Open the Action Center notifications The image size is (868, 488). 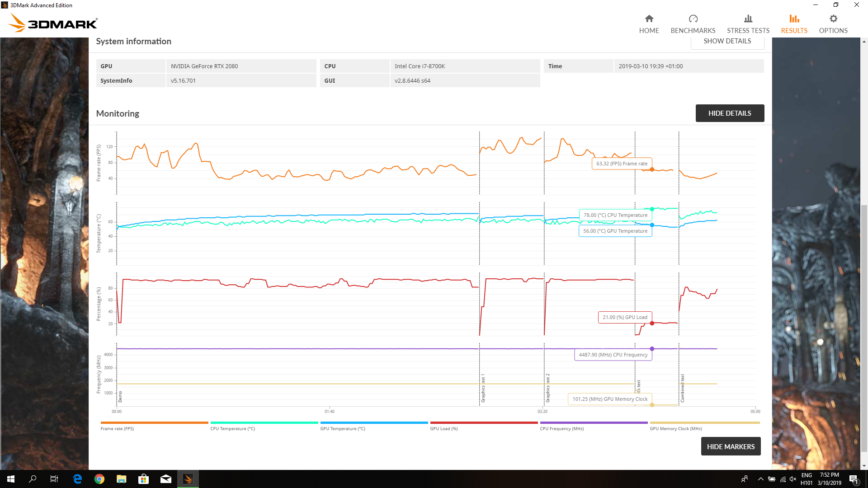(x=854, y=479)
